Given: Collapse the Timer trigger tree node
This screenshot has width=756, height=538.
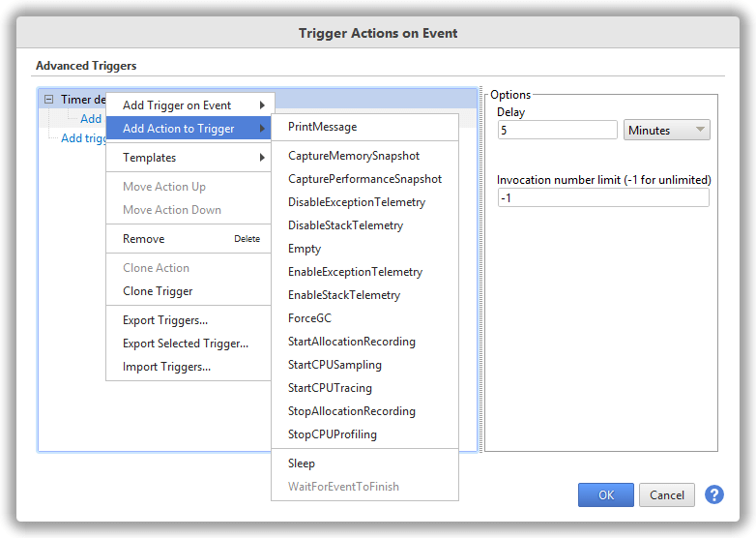Looking at the screenshot, I should pyautogui.click(x=48, y=100).
